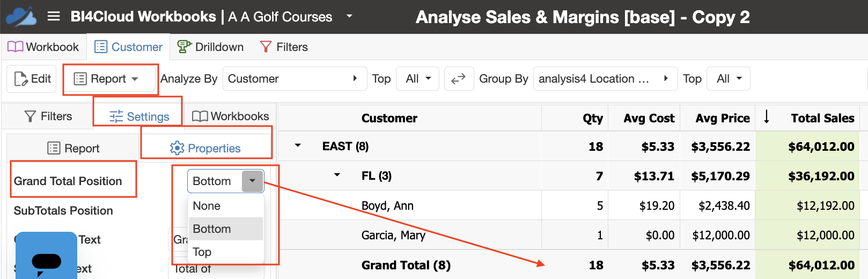Screen dimensions: 868x279
Task: Choose None in the position list
Action: 225,206
